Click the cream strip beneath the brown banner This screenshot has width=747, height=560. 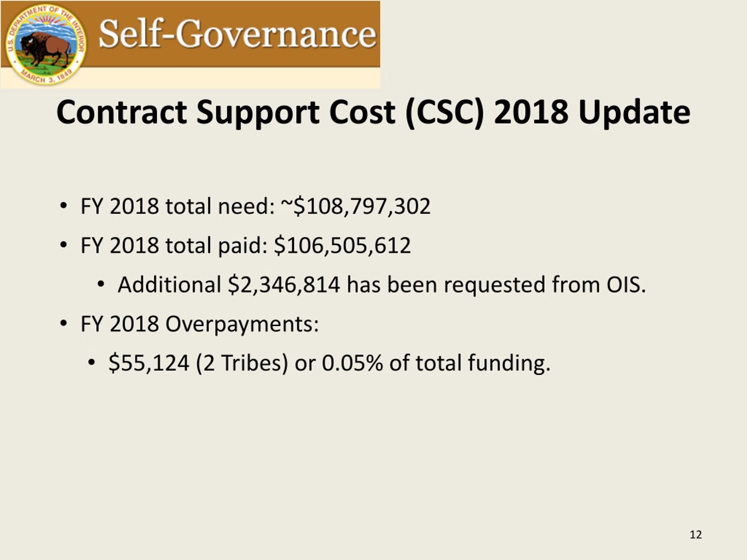point(233,78)
